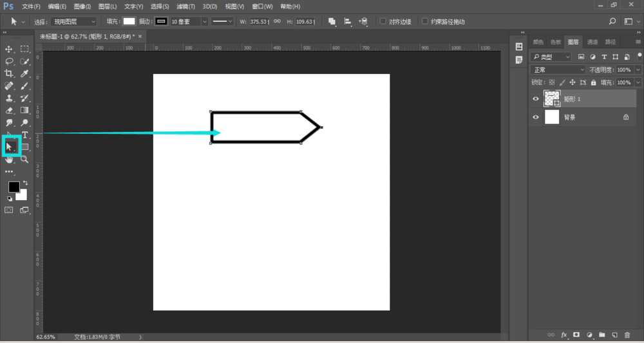Image resolution: width=644 pixels, height=343 pixels.
Task: Enable the 对齐边缘 checkbox
Action: point(383,21)
